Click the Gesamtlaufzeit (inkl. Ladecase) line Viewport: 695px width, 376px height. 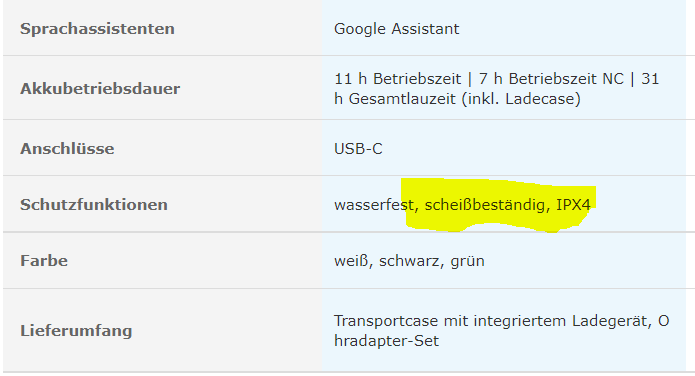(x=457, y=98)
